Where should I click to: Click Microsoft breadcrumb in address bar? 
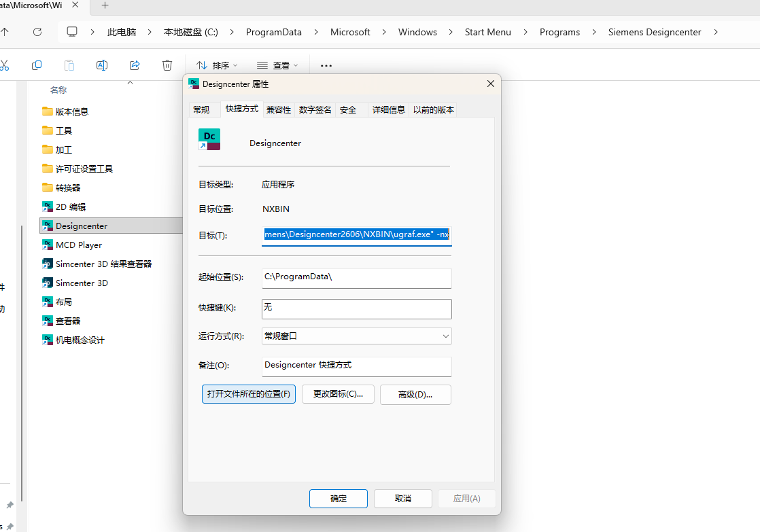pos(350,32)
